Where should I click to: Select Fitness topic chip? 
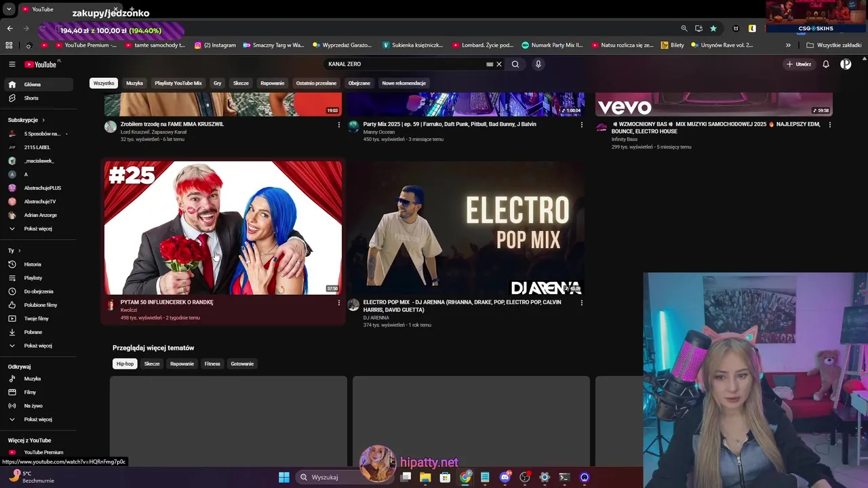pyautogui.click(x=212, y=364)
